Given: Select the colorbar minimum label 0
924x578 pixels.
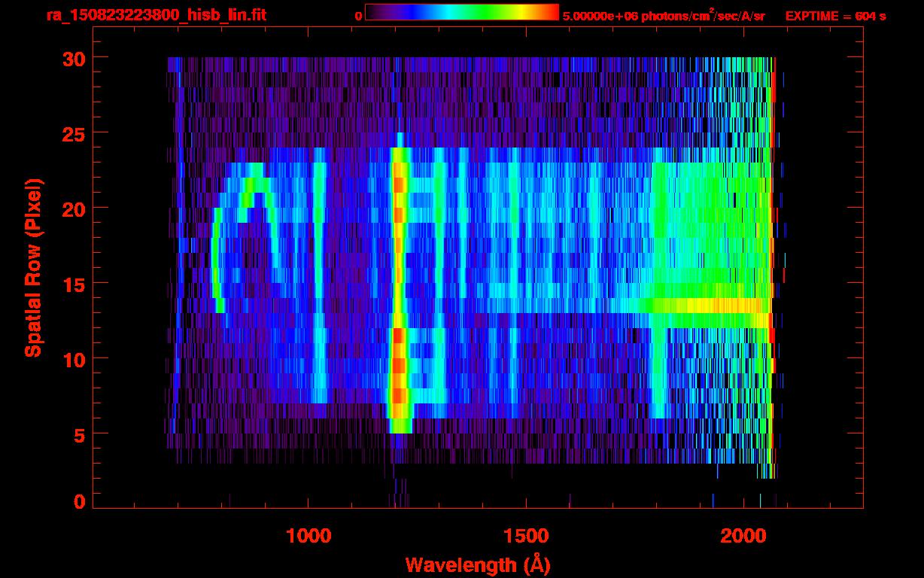Looking at the screenshot, I should [x=358, y=16].
